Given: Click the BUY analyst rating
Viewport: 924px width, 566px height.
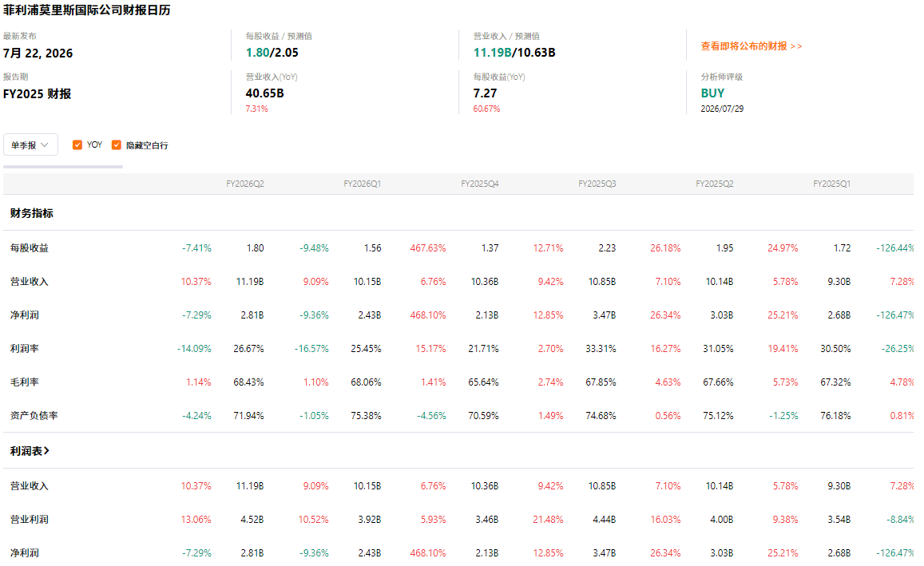Looking at the screenshot, I should click(712, 93).
